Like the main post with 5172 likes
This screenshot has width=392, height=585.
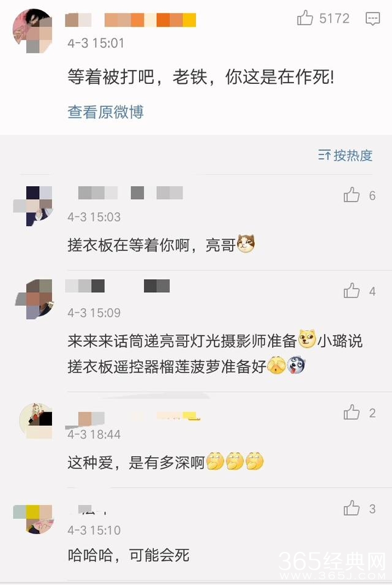[305, 18]
